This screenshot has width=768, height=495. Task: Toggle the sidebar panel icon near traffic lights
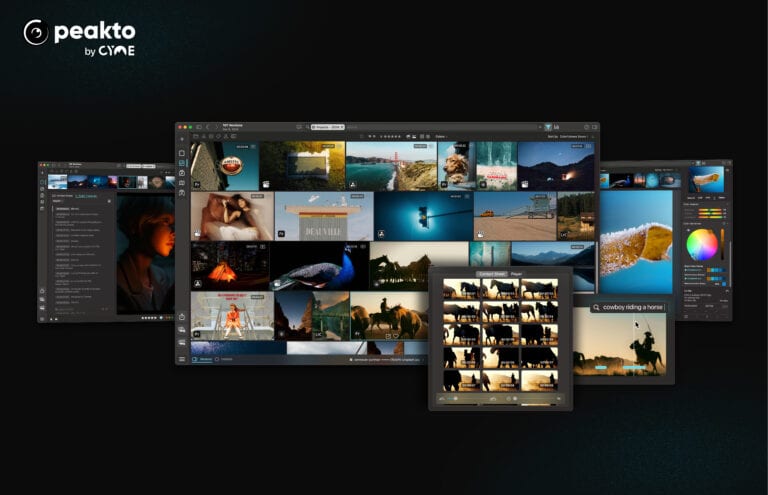point(198,127)
